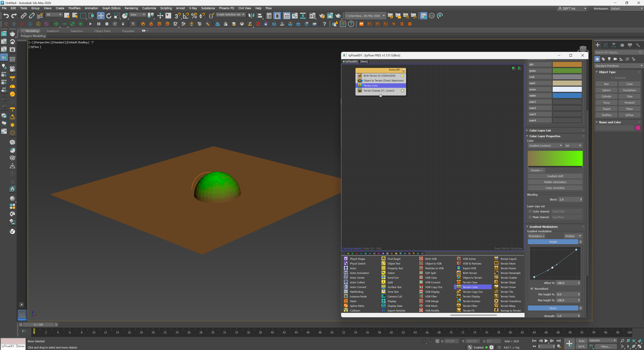Click the PhysX Shape operator icon
This screenshot has width=644, height=350.
point(346,259)
